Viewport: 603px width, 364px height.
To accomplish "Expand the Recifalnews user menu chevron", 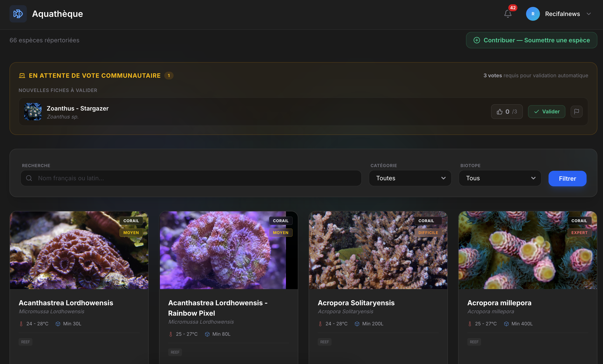I will click(x=589, y=14).
